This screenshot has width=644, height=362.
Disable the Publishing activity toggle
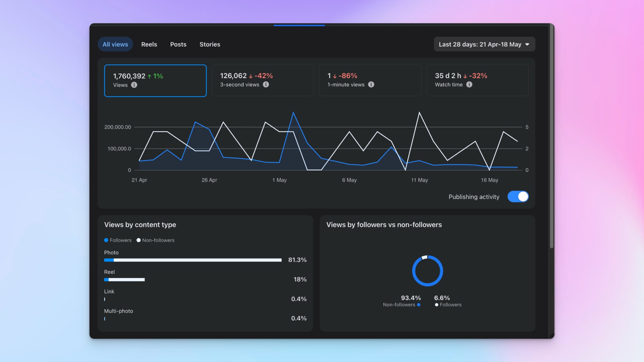pos(518,197)
